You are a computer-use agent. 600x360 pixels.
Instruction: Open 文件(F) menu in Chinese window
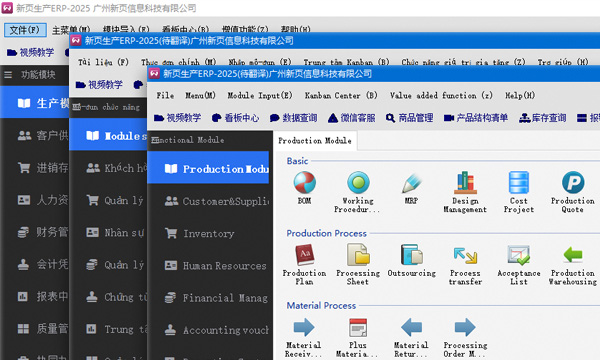pos(25,30)
